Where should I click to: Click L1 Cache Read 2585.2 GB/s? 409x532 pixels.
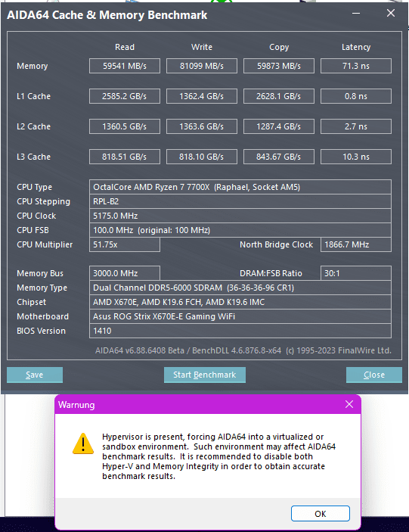click(125, 96)
